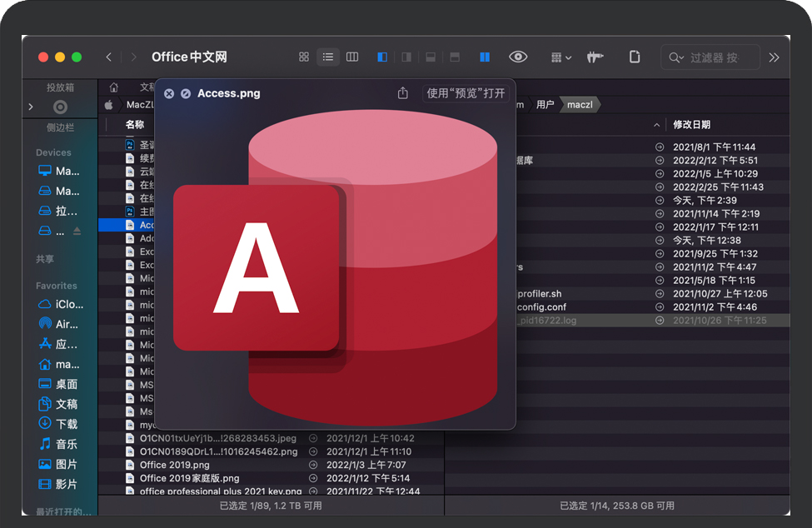Viewport: 812px width, 528px height.
Task: Select the Office 2019.png file
Action: pyautogui.click(x=175, y=465)
